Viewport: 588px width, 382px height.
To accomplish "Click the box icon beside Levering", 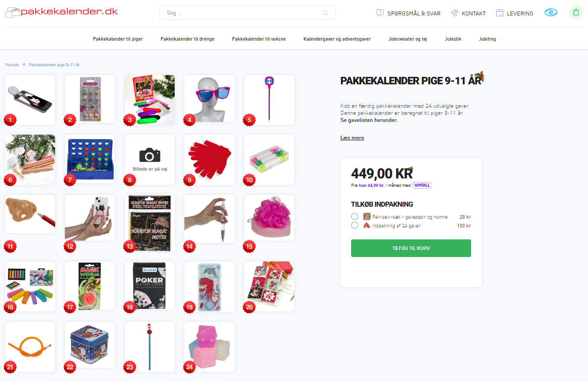I will tap(500, 13).
